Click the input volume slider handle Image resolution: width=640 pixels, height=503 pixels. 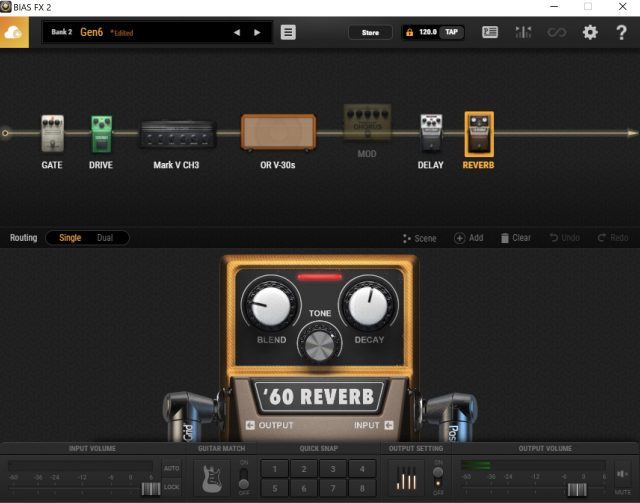click(x=151, y=489)
